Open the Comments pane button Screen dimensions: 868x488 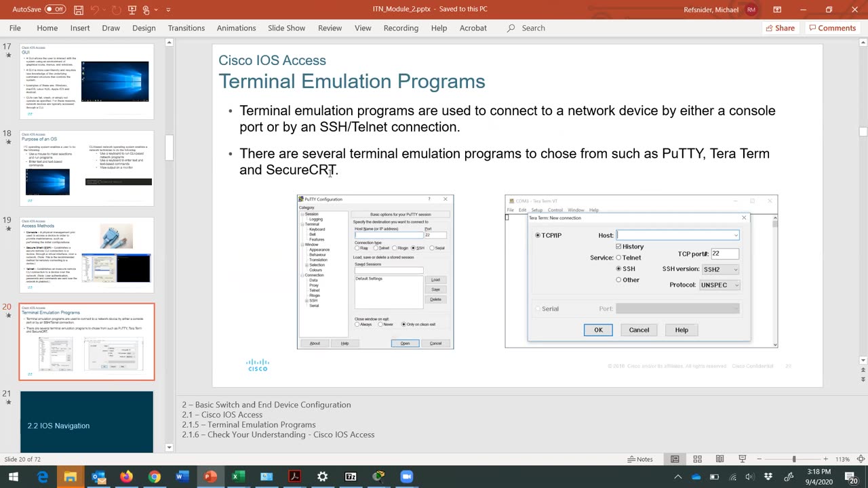(832, 28)
